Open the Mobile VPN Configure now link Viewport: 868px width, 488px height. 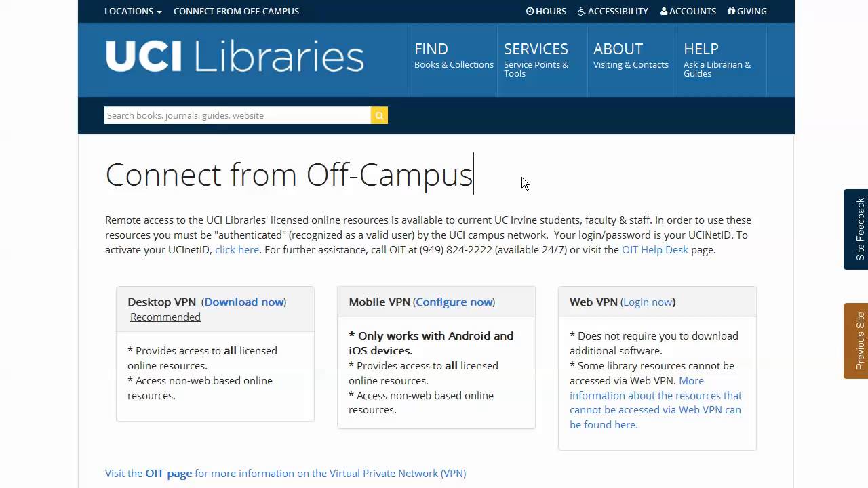(x=454, y=302)
